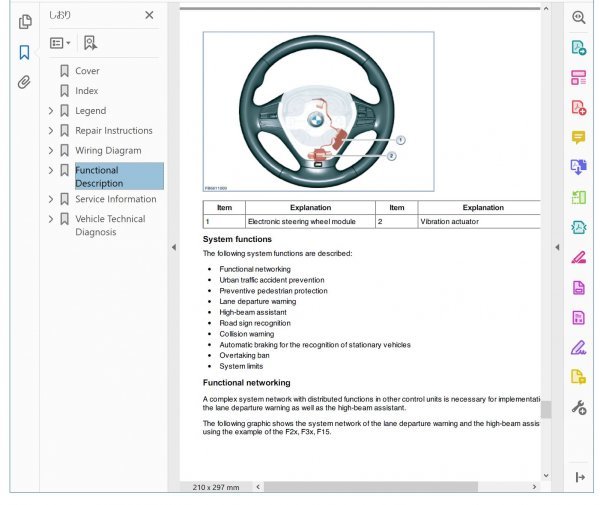The height and width of the screenshot is (505, 600).
Task: Select the Legend bookmark label
Action: (91, 111)
